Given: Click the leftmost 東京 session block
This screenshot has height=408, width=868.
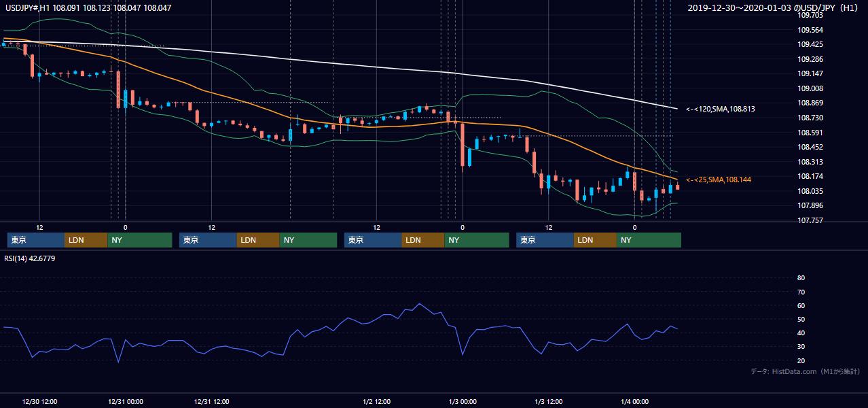Looking at the screenshot, I should [36, 240].
